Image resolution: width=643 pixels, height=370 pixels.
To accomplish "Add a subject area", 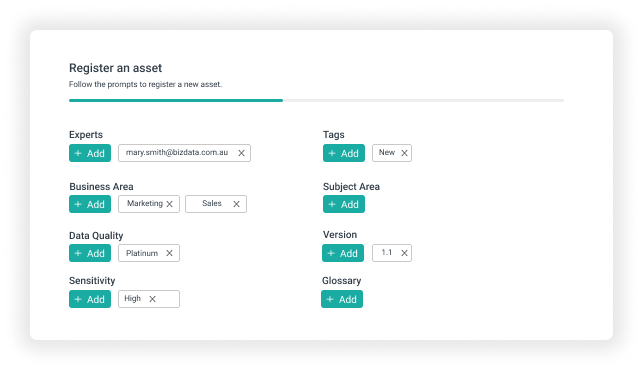I will click(x=344, y=204).
